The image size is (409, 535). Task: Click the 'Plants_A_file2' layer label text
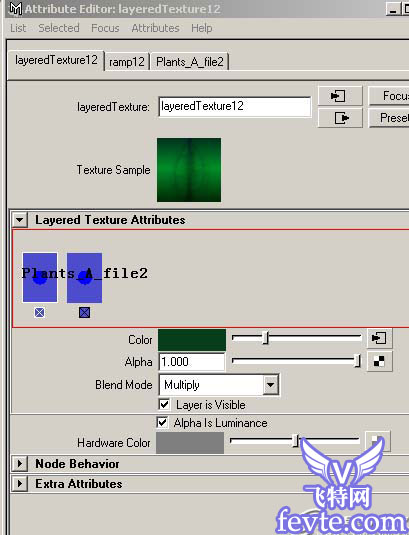85,273
